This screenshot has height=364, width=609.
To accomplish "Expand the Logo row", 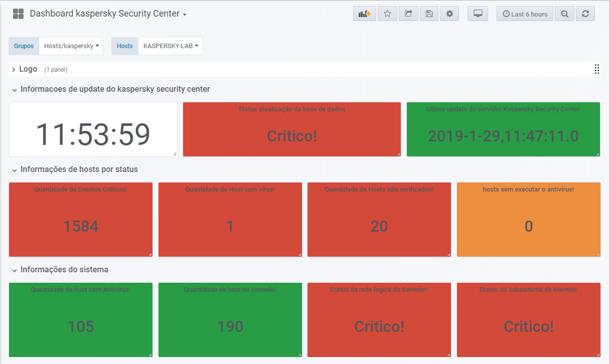I will coord(25,69).
